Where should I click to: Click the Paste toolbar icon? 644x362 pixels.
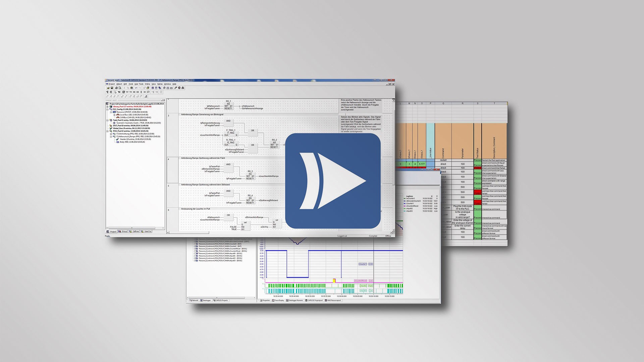click(132, 88)
